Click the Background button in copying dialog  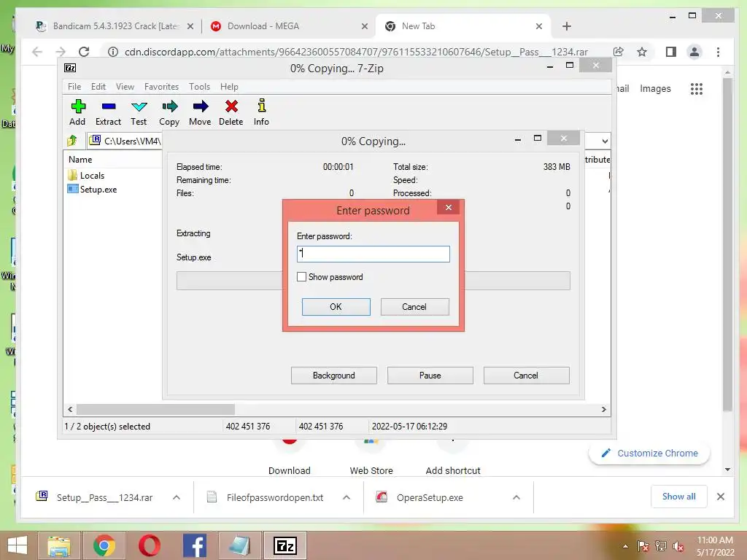pyautogui.click(x=334, y=376)
